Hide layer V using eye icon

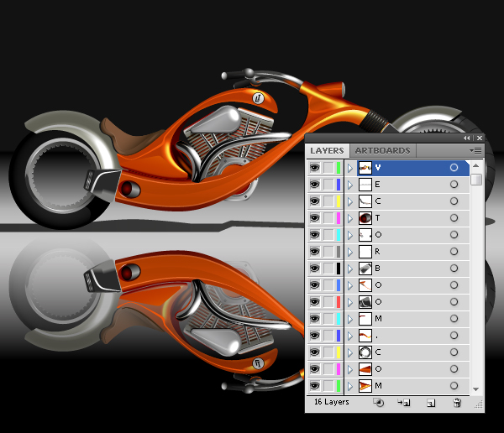(x=314, y=167)
